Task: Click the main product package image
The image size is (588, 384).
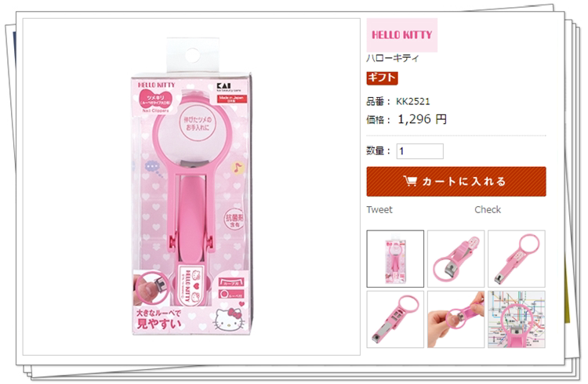Action: (191, 187)
